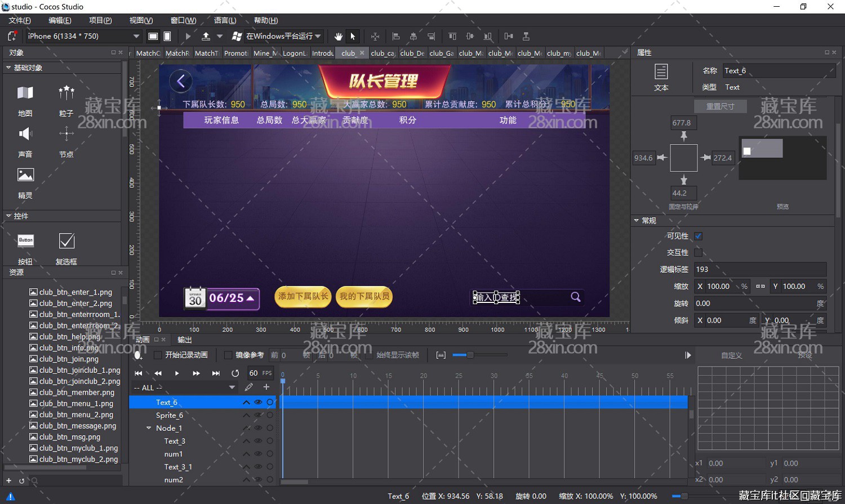Screen dimensions: 845x504
Task: Click the timeline zoom slider
Action: (x=470, y=355)
